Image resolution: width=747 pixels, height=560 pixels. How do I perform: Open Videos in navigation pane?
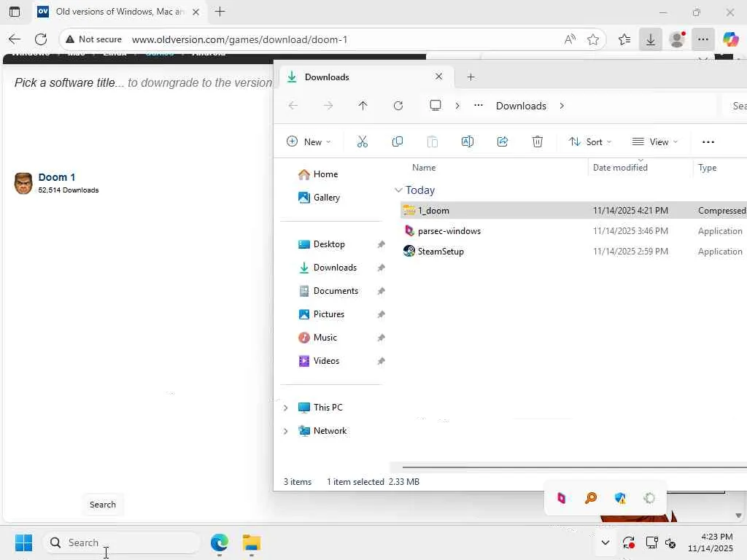point(326,360)
